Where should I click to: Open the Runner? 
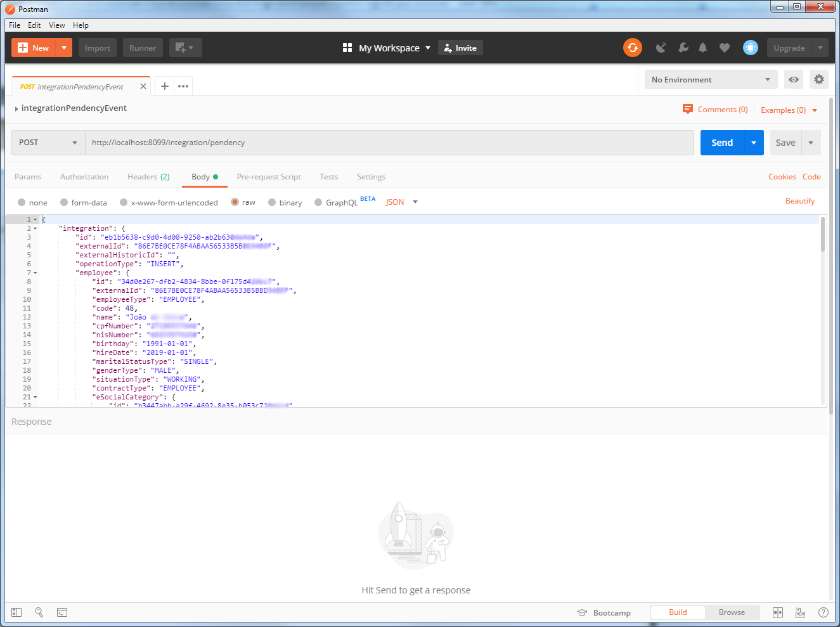(143, 48)
